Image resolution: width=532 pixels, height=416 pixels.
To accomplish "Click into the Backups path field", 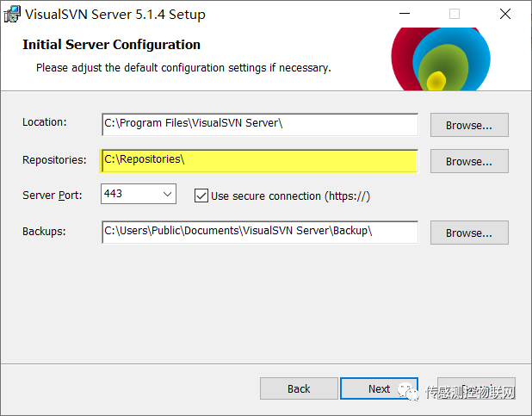I will tap(259, 232).
